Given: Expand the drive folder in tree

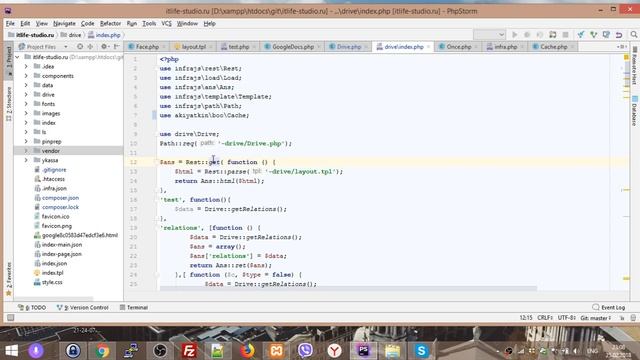Looking at the screenshot, I should pyautogui.click(x=26, y=95).
